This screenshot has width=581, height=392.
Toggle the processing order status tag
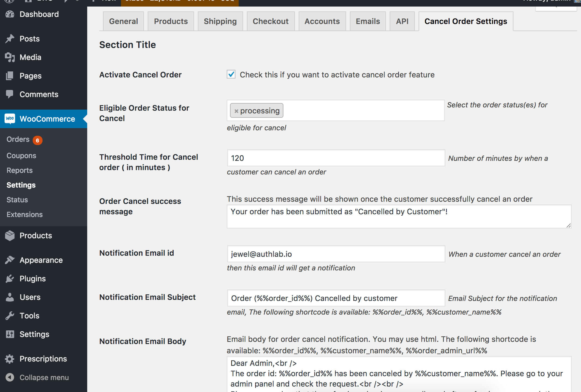(237, 111)
